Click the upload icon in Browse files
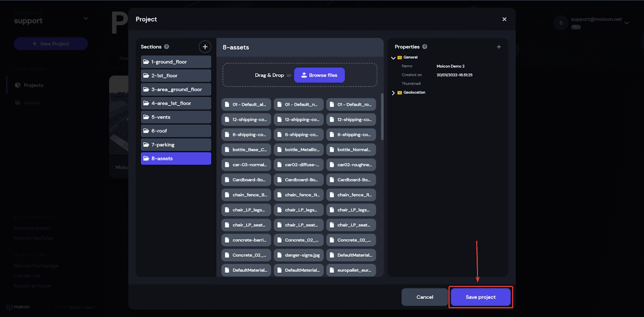The image size is (644, 317). click(304, 75)
